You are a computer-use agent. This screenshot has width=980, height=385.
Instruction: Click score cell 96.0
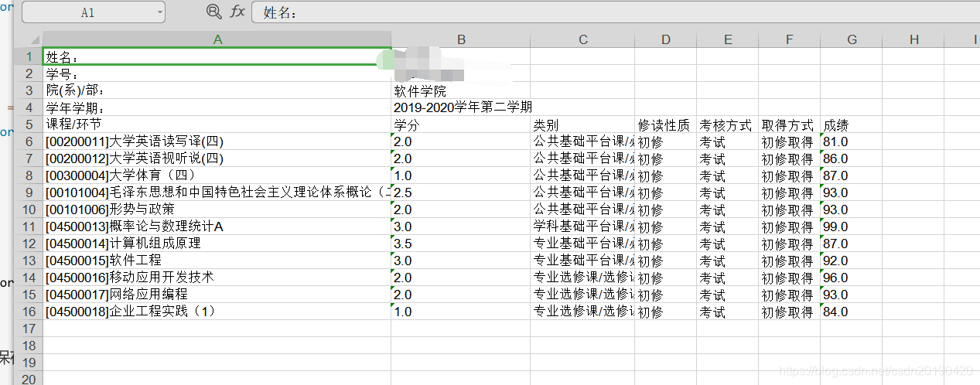pos(852,278)
